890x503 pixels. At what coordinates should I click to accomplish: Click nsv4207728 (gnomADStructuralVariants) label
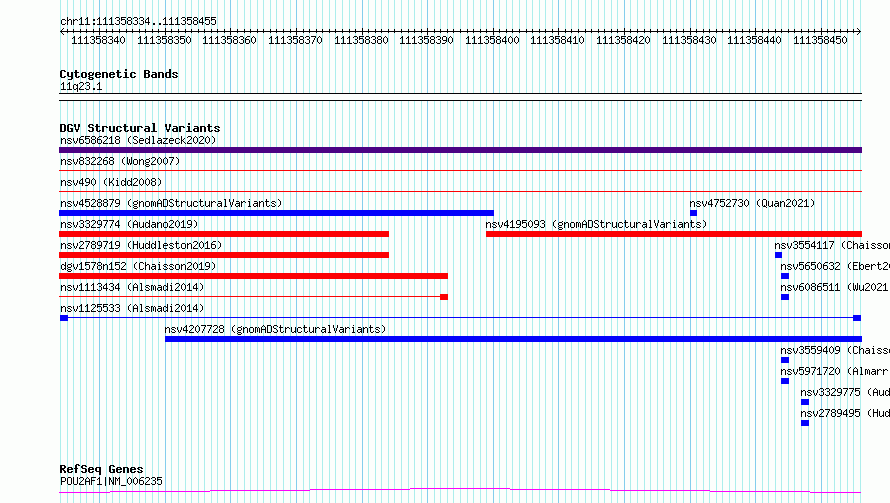275,329
